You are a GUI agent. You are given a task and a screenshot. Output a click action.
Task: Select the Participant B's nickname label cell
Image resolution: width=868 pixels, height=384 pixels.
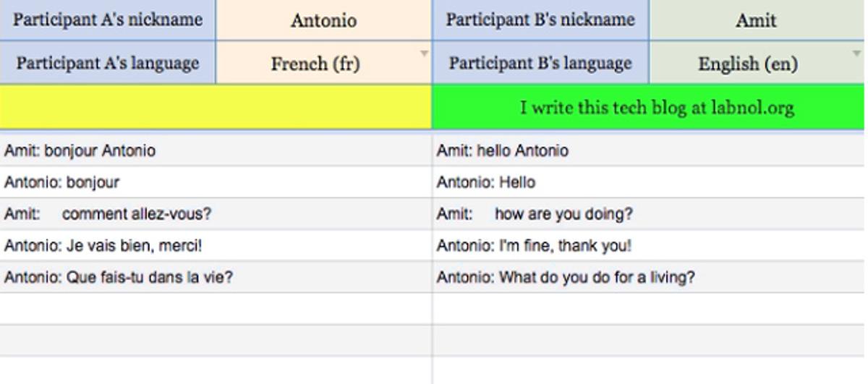pyautogui.click(x=540, y=20)
